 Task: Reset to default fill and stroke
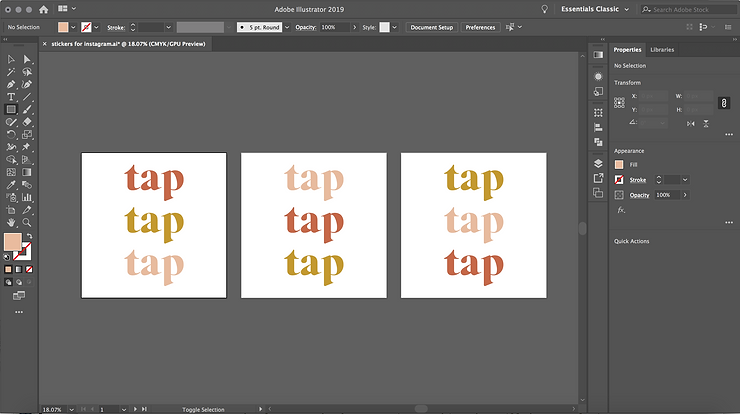(x=7, y=257)
